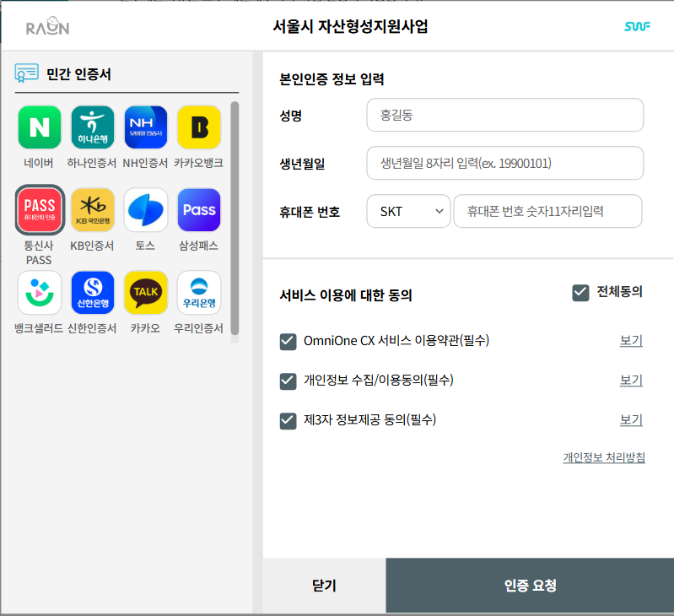This screenshot has width=674, height=616.
Task: Click the RAON logo
Action: (x=47, y=26)
